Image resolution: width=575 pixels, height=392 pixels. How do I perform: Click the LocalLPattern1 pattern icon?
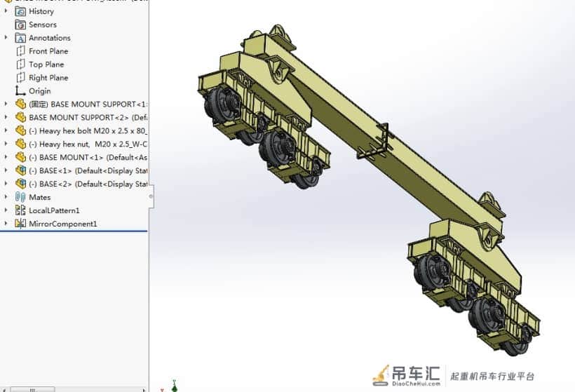click(x=20, y=210)
